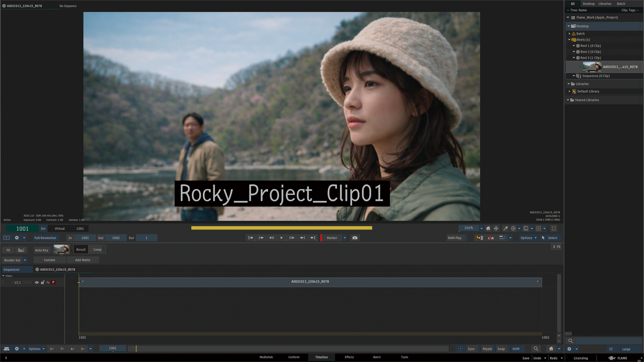
Task: Open the 154% zoom dropdown
Action: (x=481, y=228)
